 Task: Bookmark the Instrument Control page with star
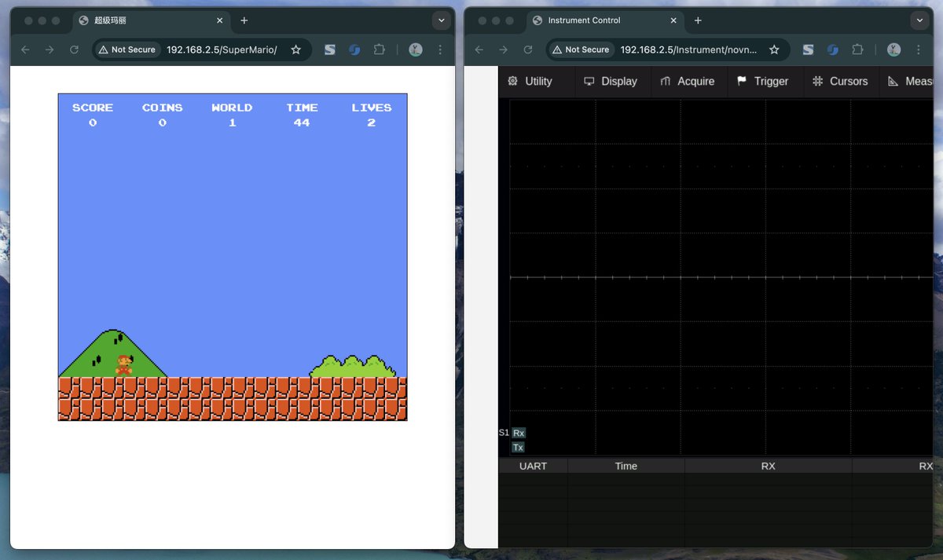(774, 49)
